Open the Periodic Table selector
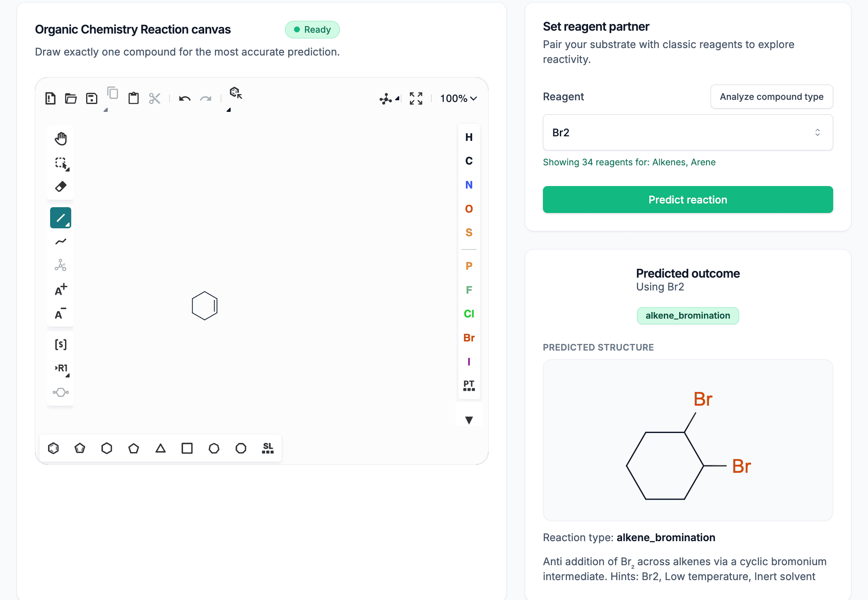The width and height of the screenshot is (868, 600). [469, 385]
